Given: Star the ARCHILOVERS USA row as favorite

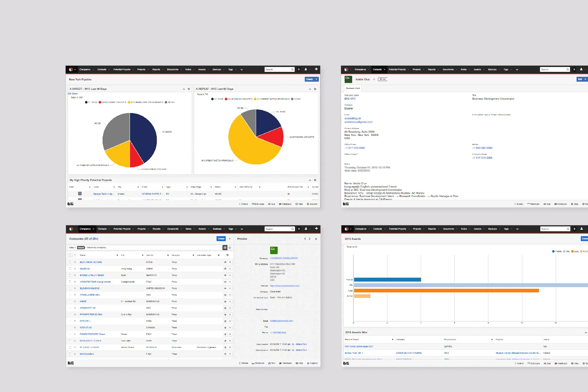Looking at the screenshot, I should click(x=75, y=295).
